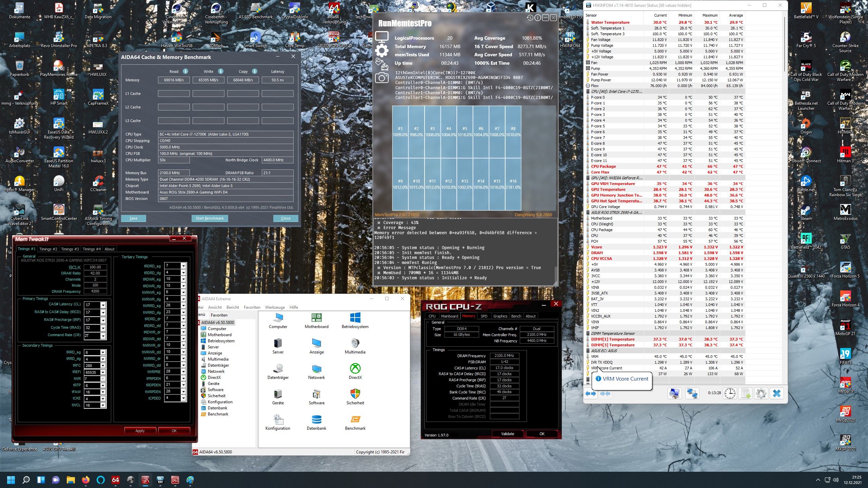The image size is (868, 488).
Task: Open the RunMemtestPro history clock icon
Action: (530, 18)
